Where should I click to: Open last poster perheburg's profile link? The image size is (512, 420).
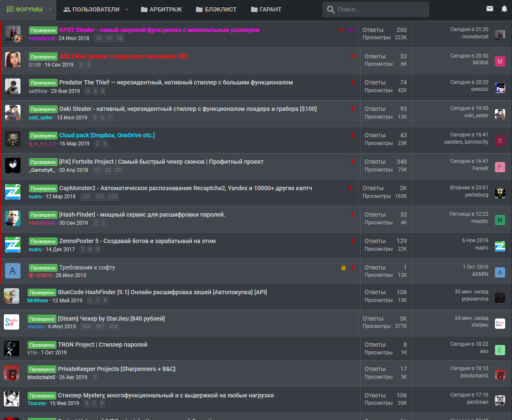click(477, 195)
